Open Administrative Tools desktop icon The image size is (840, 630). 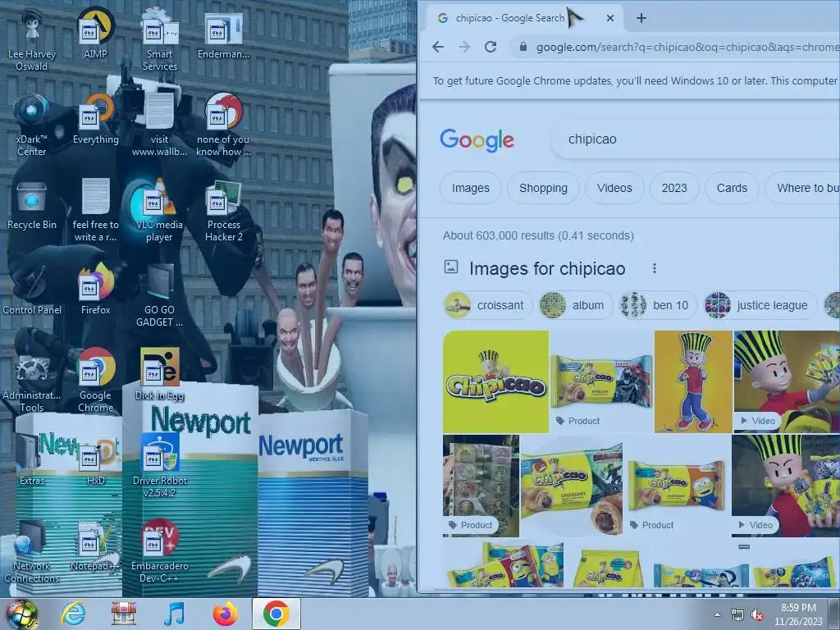click(x=32, y=381)
